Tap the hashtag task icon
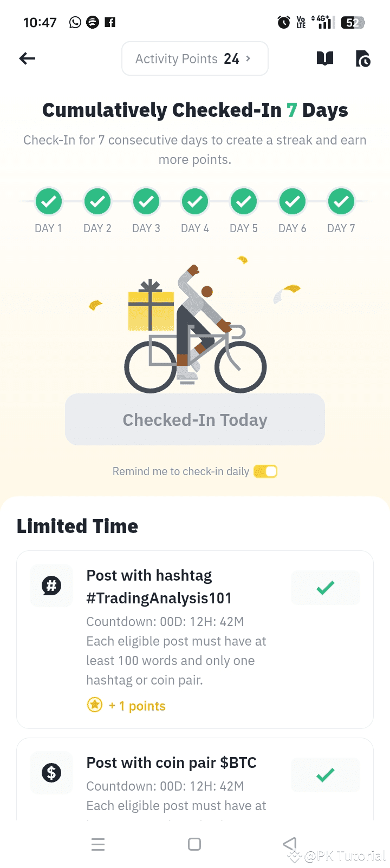Viewport: 390px width, 868px height. 51,586
